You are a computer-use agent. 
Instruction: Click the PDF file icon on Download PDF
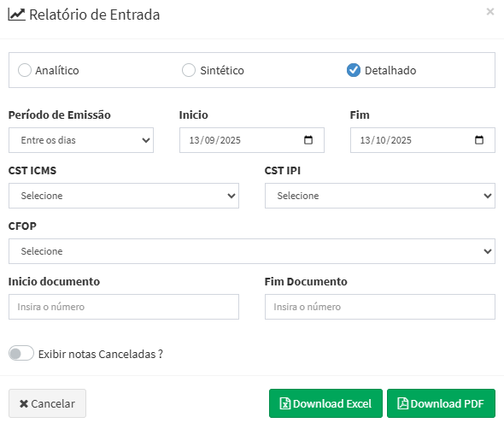click(402, 403)
